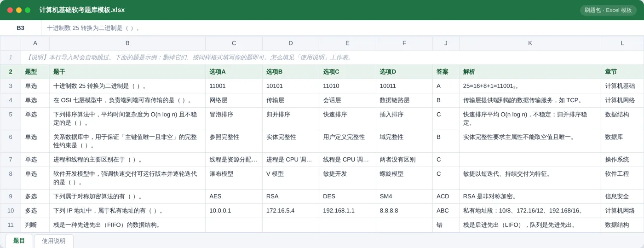The height and width of the screenshot is (248, 644).
Task: Select the 信息安全 chapter cell
Action: pos(622,196)
